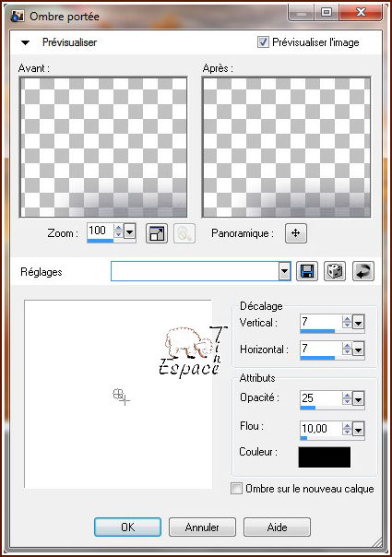Toggle the Prévisualiser l'image checkbox
Viewport: 392px width, 557px height.
point(263,41)
